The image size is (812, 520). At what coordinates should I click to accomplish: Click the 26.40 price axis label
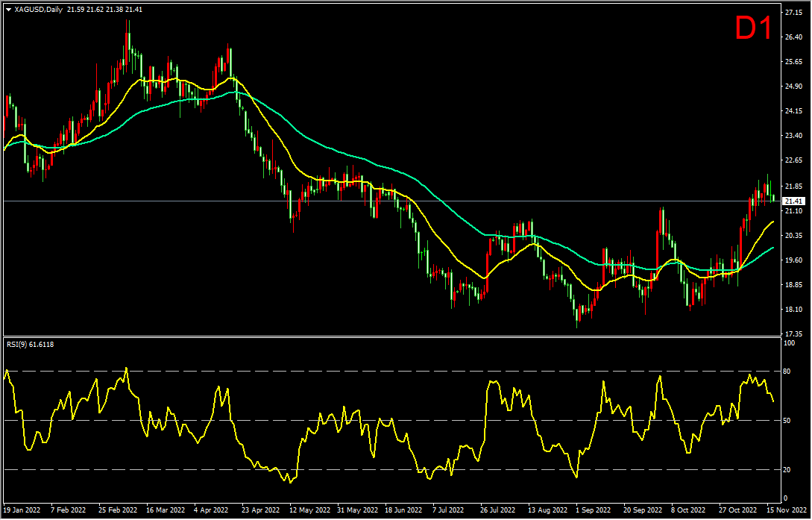(x=793, y=37)
